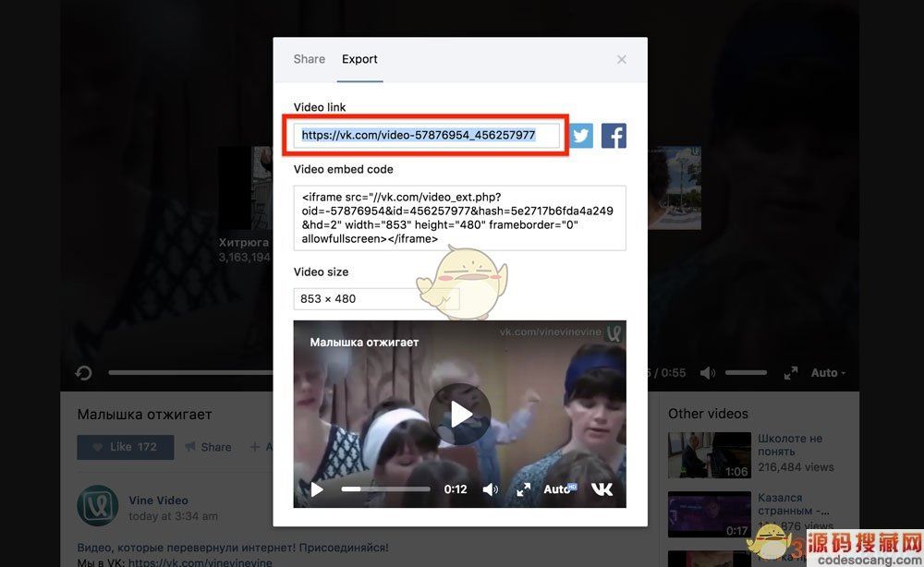Viewport: 924px width, 567px height.
Task: Expand main player to fullscreen
Action: click(x=791, y=373)
